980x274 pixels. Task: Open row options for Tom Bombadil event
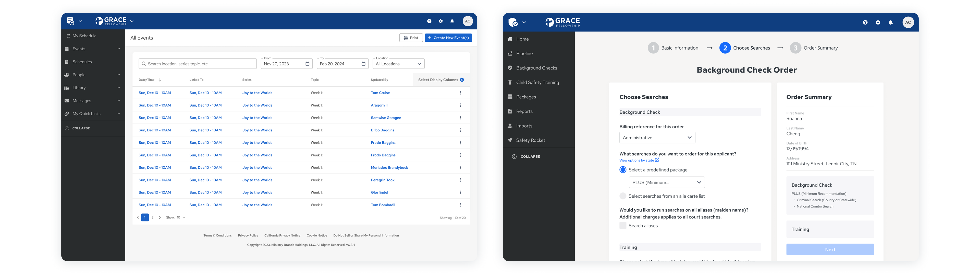[x=460, y=205]
